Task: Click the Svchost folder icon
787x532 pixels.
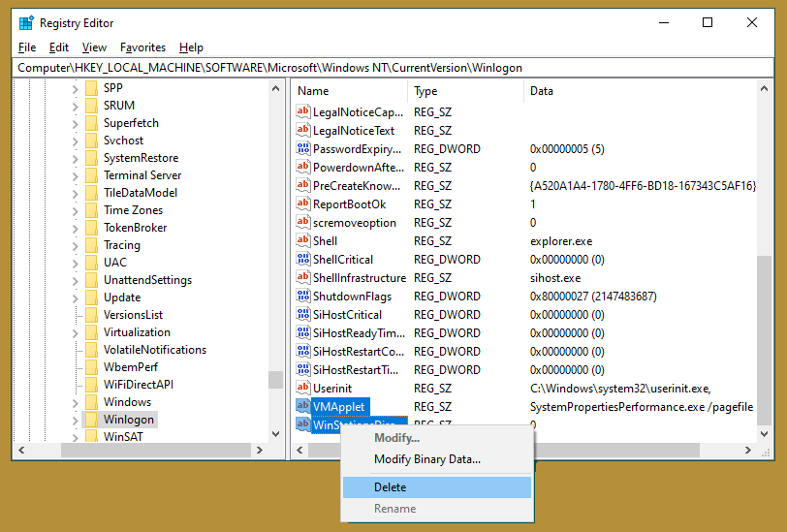Action: point(91,141)
